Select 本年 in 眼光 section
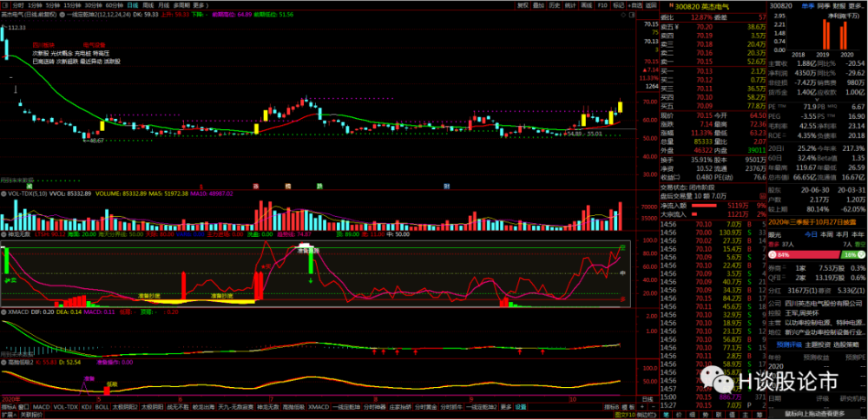The height and width of the screenshot is (420, 868). coord(858,234)
